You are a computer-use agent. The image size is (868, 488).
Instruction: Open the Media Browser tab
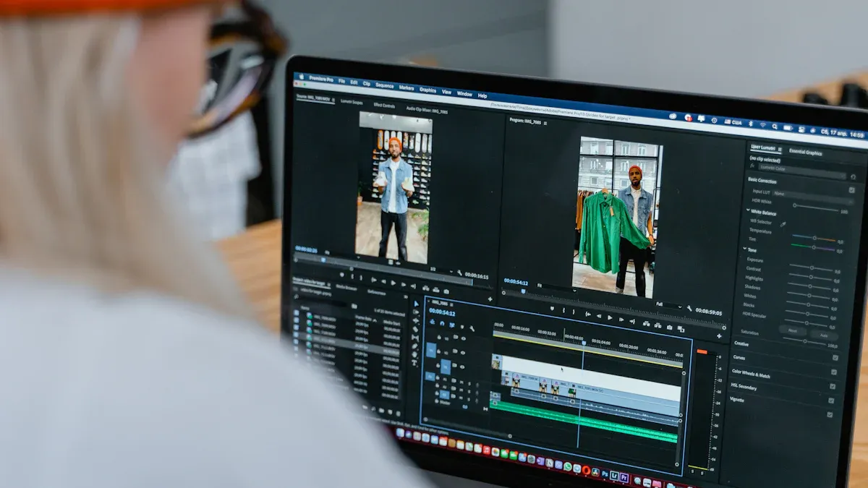pos(346,288)
